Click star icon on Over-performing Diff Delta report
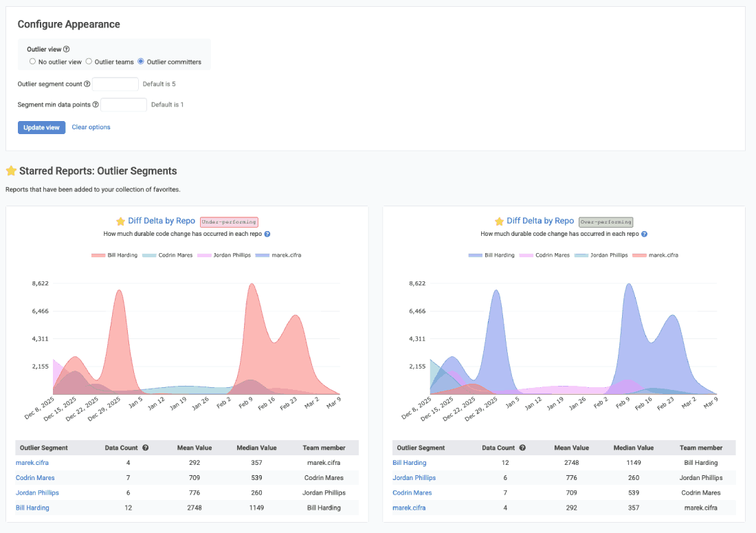Viewport: 756px width, 533px height. pyautogui.click(x=500, y=221)
